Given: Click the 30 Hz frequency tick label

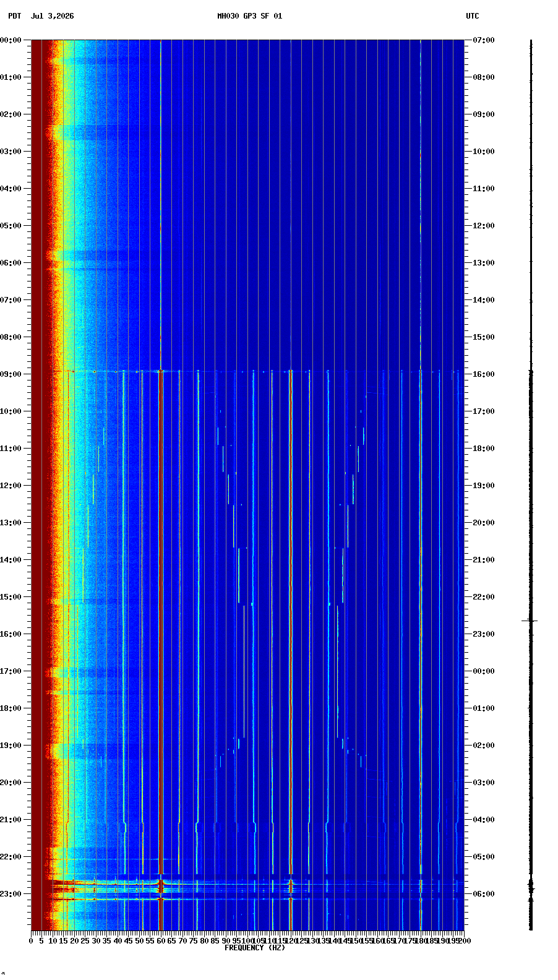Looking at the screenshot, I should point(96,941).
